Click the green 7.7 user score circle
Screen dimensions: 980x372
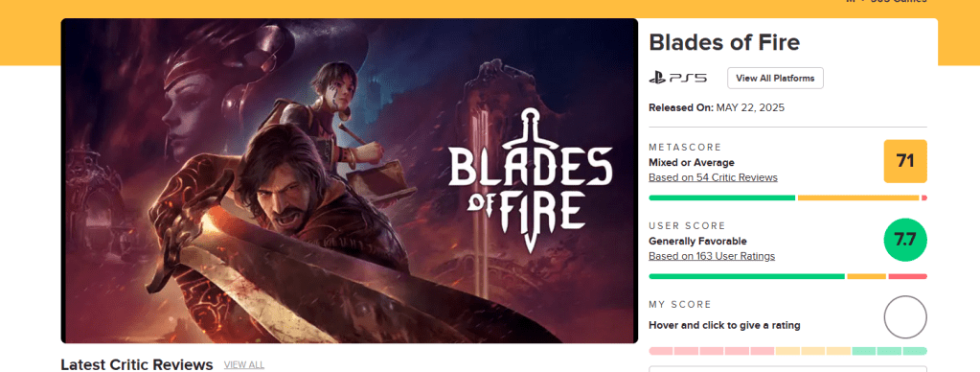pos(905,240)
